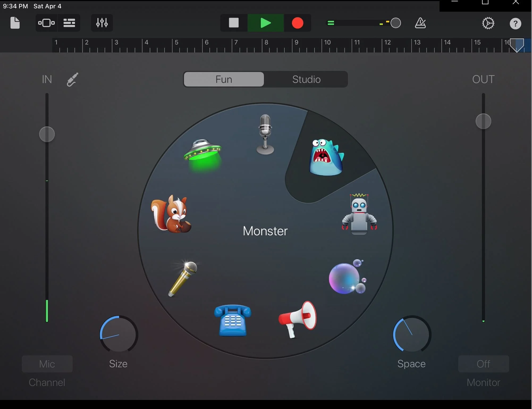
Task: Toggle the metronome on
Action: 420,23
